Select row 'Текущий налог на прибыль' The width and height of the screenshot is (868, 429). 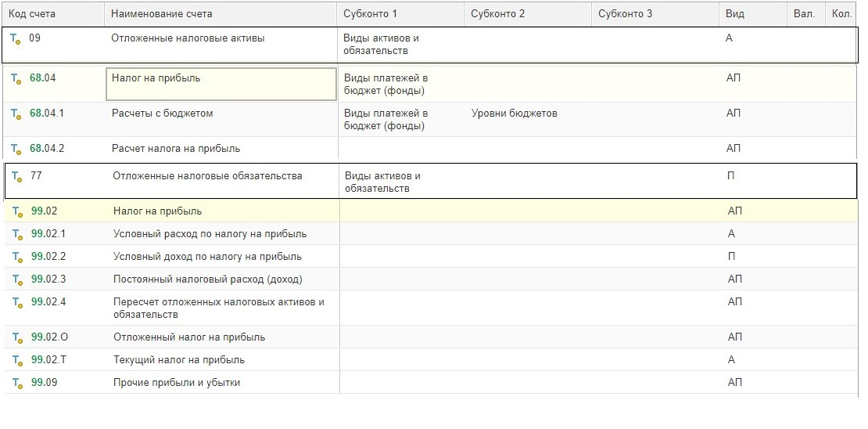(178, 360)
